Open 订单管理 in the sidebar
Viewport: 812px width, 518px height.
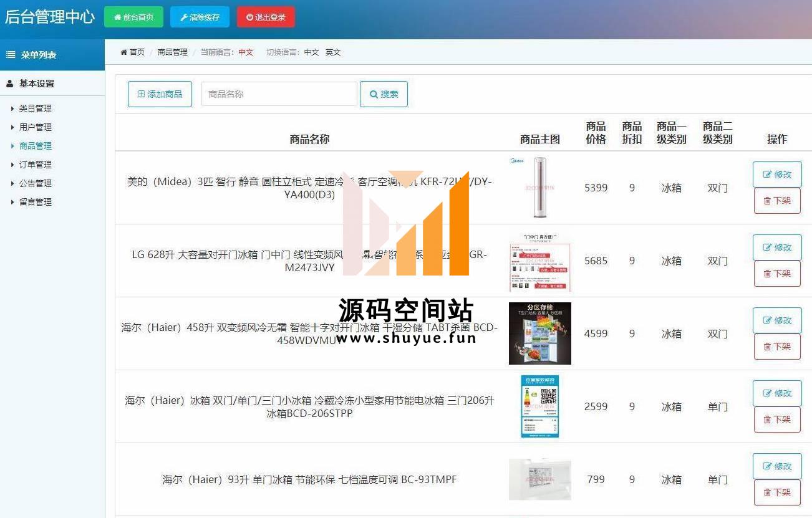point(35,165)
